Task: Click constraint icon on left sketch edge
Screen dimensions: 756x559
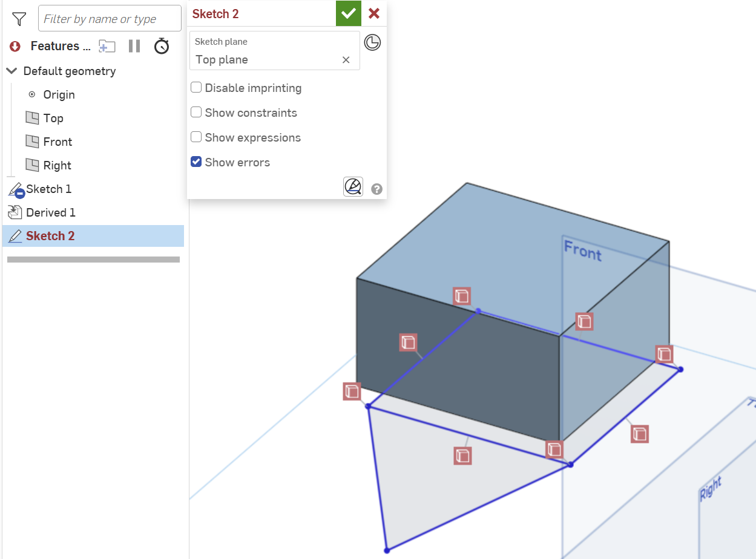Action: 409,342
